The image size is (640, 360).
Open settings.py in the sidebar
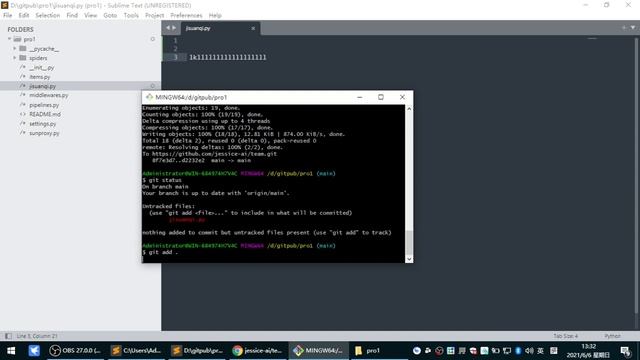(42, 124)
